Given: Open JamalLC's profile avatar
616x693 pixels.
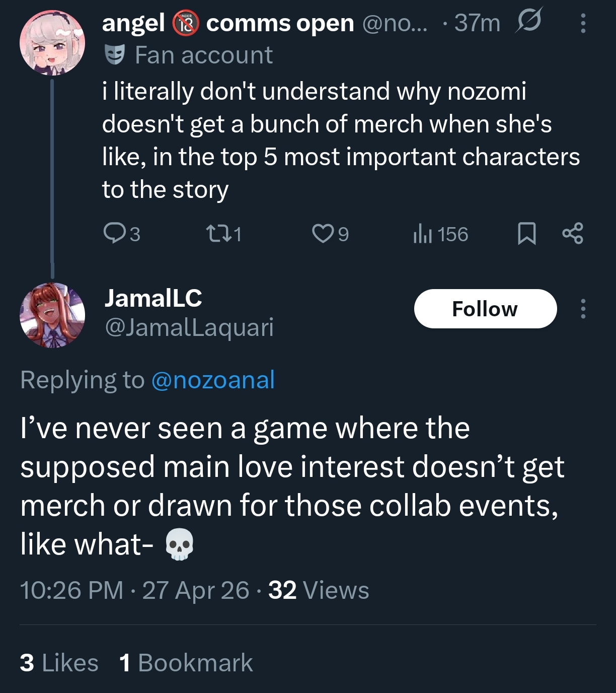Looking at the screenshot, I should click(x=52, y=315).
